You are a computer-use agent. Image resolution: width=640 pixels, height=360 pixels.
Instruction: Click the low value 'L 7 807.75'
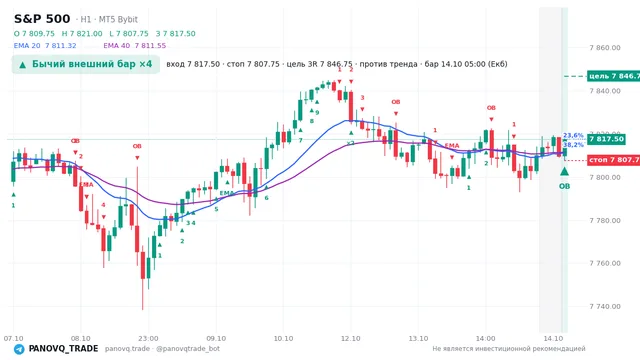coord(129,33)
